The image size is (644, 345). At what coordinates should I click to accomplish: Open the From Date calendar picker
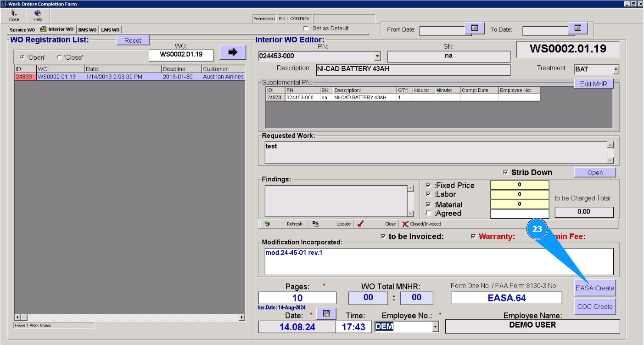[x=475, y=28]
